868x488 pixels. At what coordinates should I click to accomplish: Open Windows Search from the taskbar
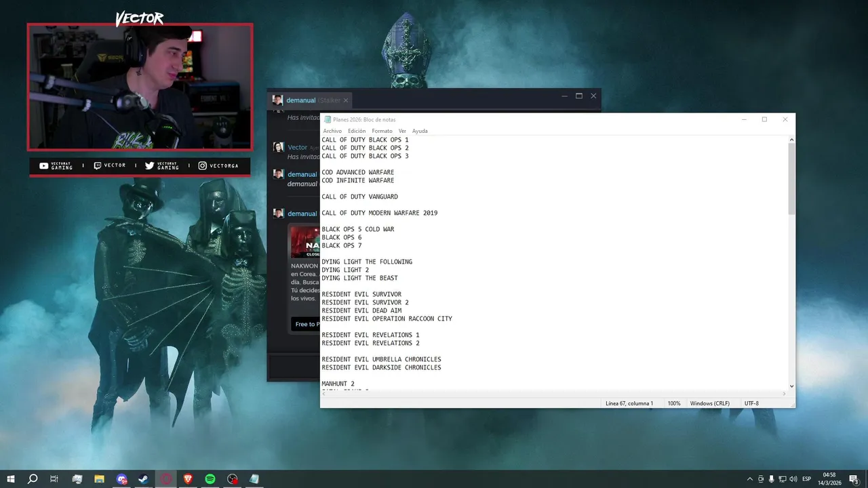pyautogui.click(x=33, y=479)
